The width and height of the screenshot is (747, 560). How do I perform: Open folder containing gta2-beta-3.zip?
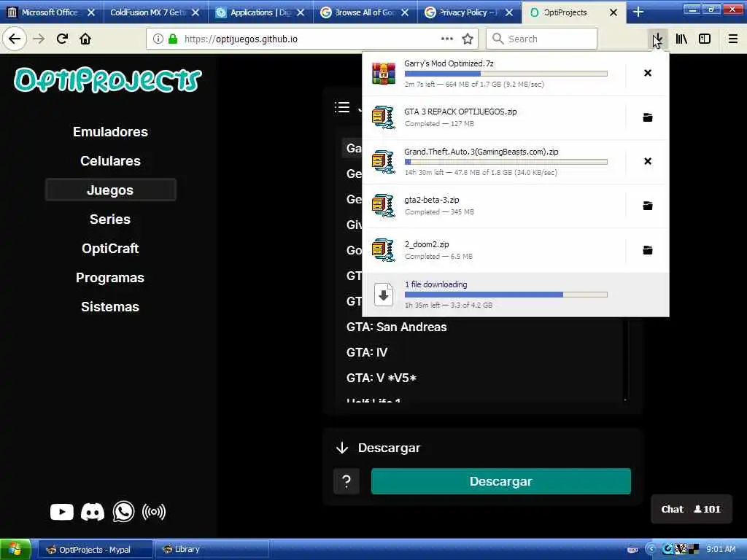[648, 206]
